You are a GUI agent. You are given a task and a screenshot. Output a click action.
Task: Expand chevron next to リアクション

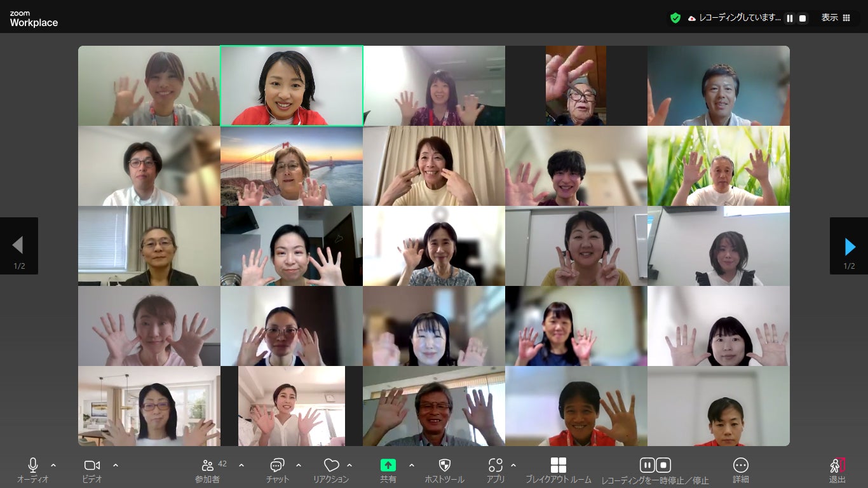(x=349, y=465)
